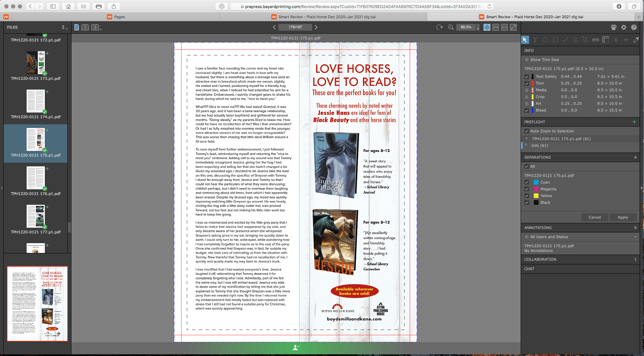Toggle the Show Trim Size checkbox
The image size is (644, 356).
point(526,60)
